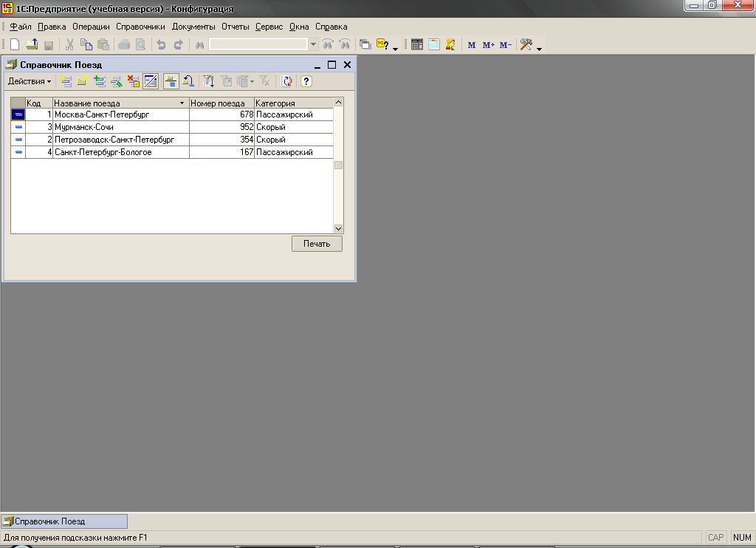Expand the search field dropdown arrow
756x548 pixels.
[313, 45]
